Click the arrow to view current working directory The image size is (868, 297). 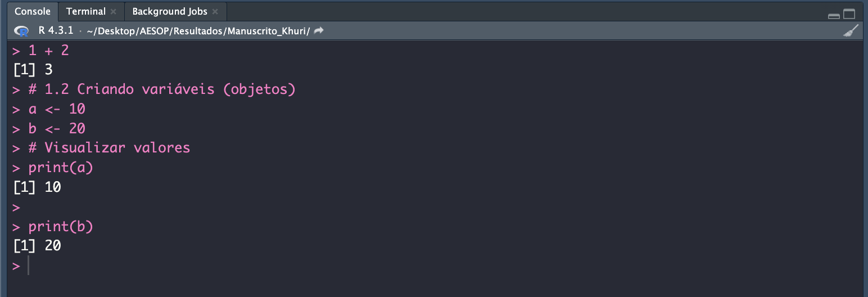pos(319,31)
